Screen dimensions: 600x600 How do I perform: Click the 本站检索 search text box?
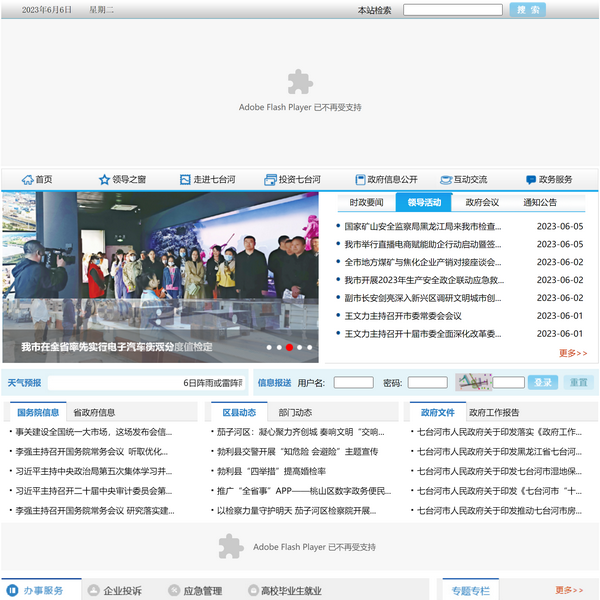[453, 10]
